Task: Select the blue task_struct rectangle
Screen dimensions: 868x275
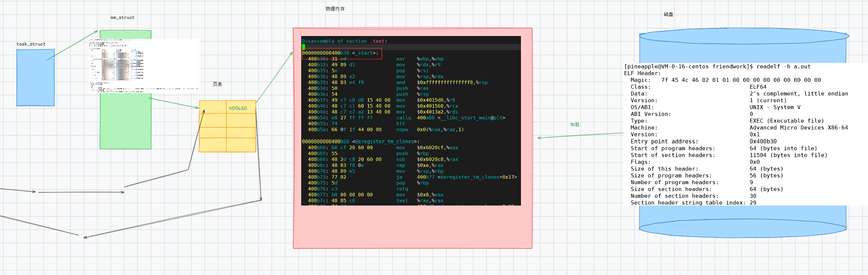Action: click(x=36, y=78)
